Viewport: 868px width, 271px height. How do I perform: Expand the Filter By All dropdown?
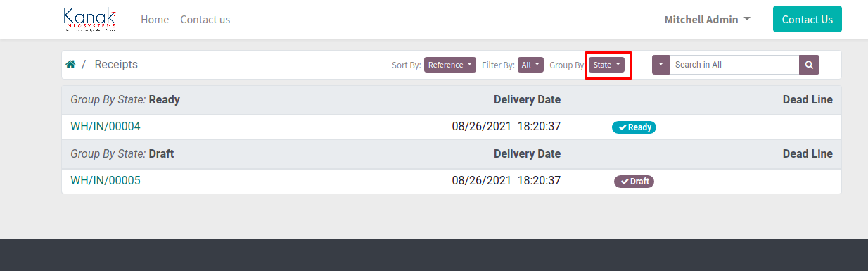click(530, 65)
